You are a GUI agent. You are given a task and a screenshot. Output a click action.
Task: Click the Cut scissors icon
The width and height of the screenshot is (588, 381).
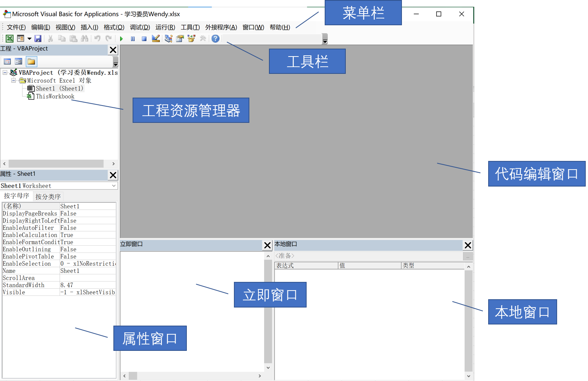pyautogui.click(x=50, y=38)
